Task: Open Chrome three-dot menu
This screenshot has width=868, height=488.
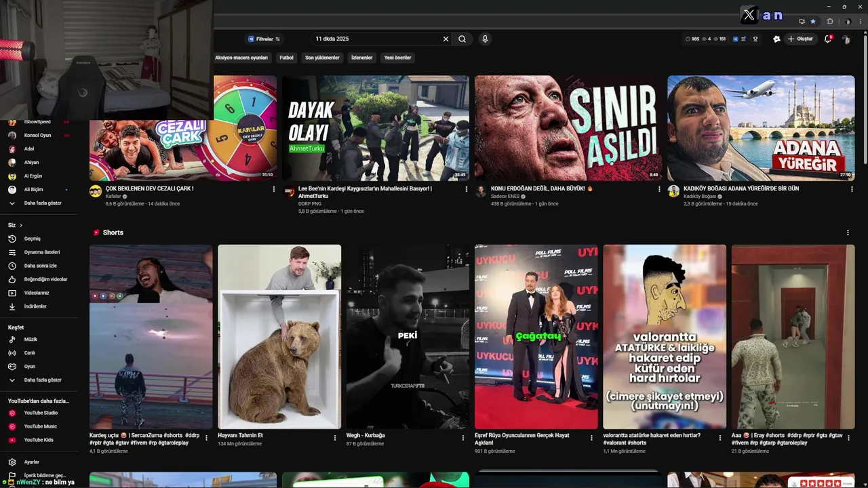Action: [x=860, y=21]
